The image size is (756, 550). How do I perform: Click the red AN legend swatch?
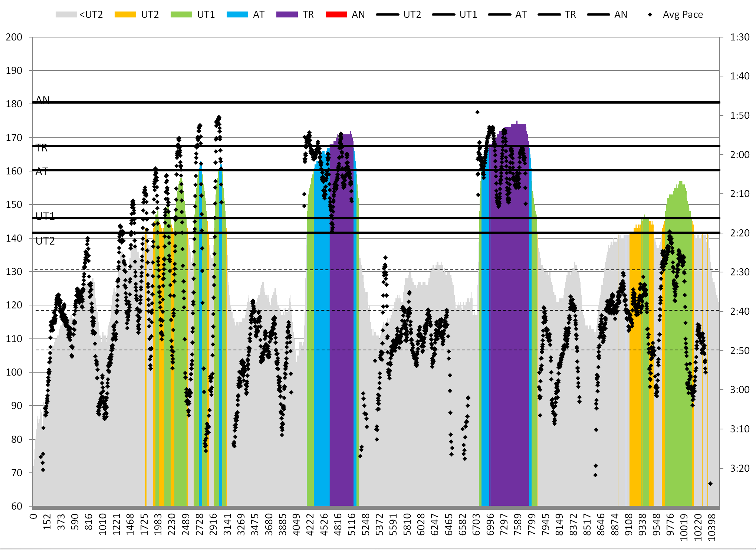336,14
